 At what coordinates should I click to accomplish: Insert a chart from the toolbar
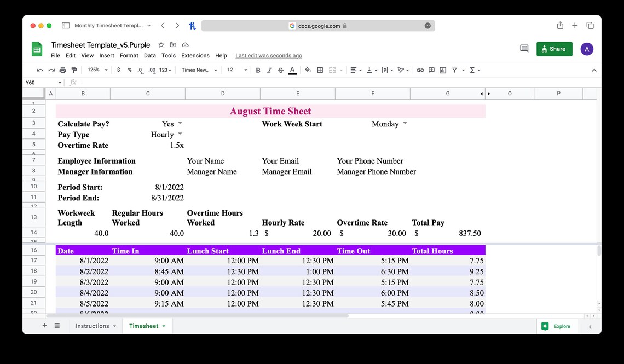point(444,70)
